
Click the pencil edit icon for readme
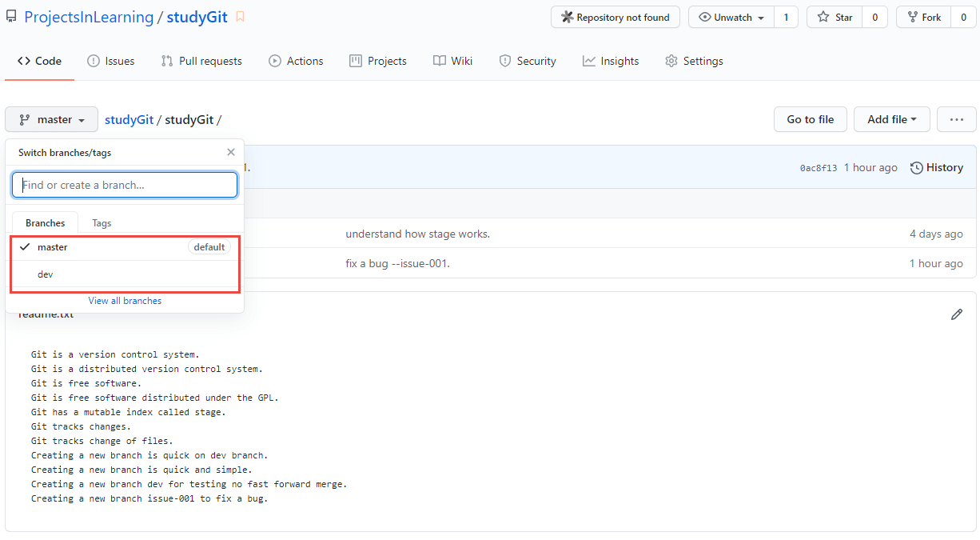957,314
